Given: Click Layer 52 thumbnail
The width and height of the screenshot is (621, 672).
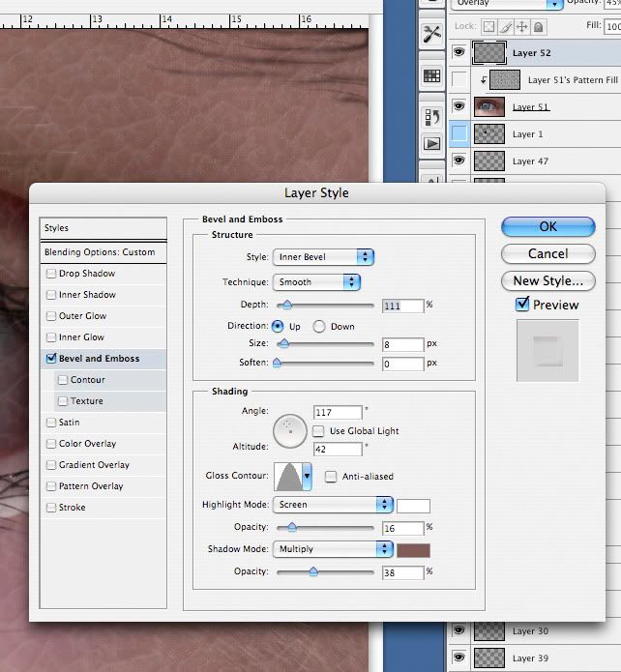Looking at the screenshot, I should [489, 53].
